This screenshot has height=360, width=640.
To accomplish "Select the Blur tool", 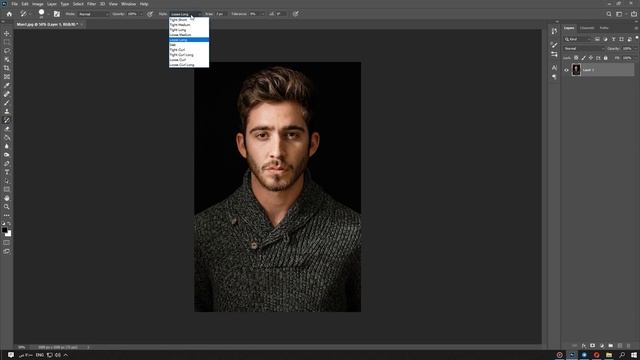I will point(7,146).
